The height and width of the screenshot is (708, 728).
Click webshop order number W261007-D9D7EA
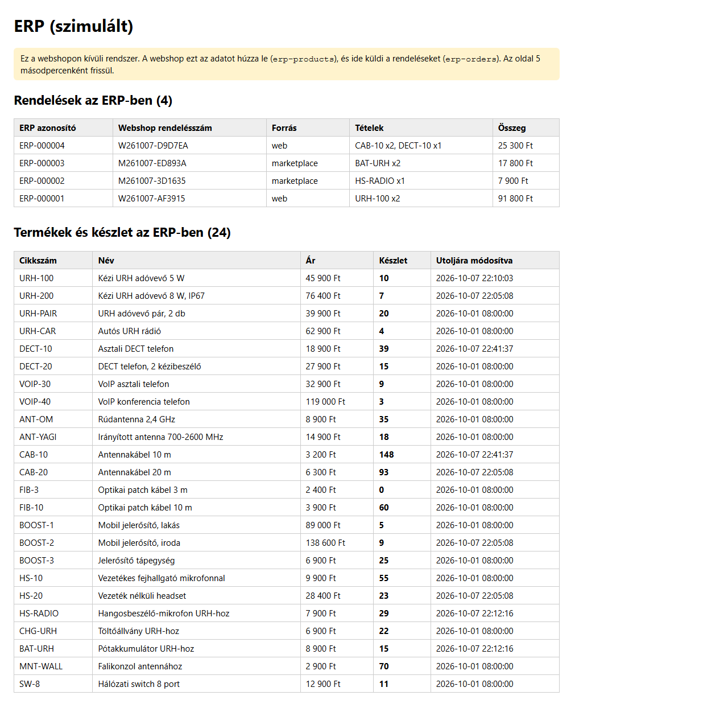[x=153, y=146]
